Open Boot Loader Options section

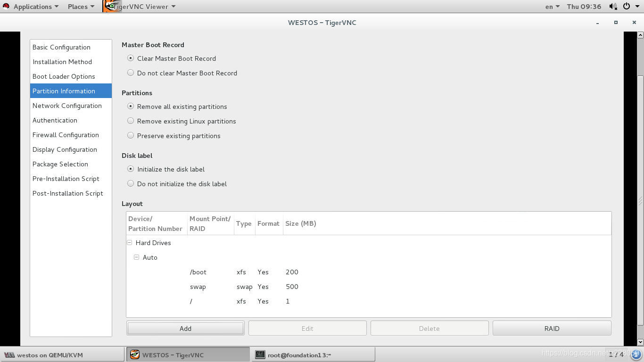(71, 76)
